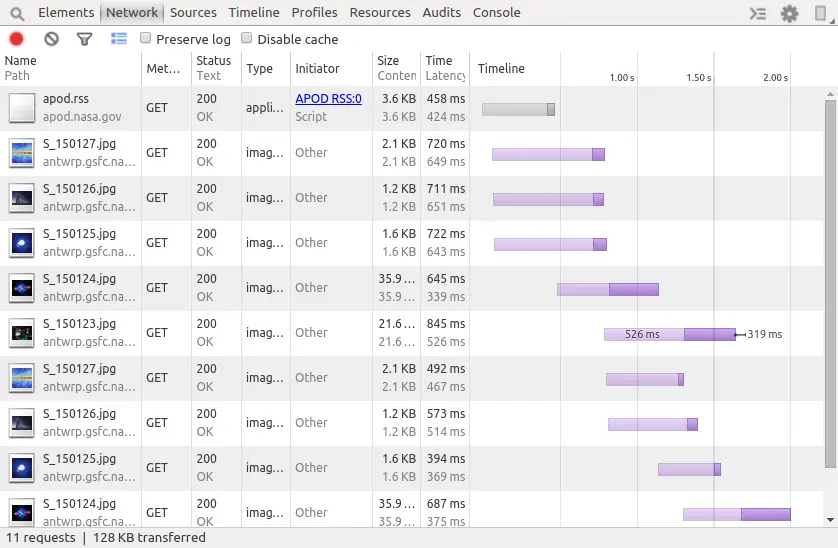Sort by the Time Latency column header
The image size is (838, 548).
point(445,68)
